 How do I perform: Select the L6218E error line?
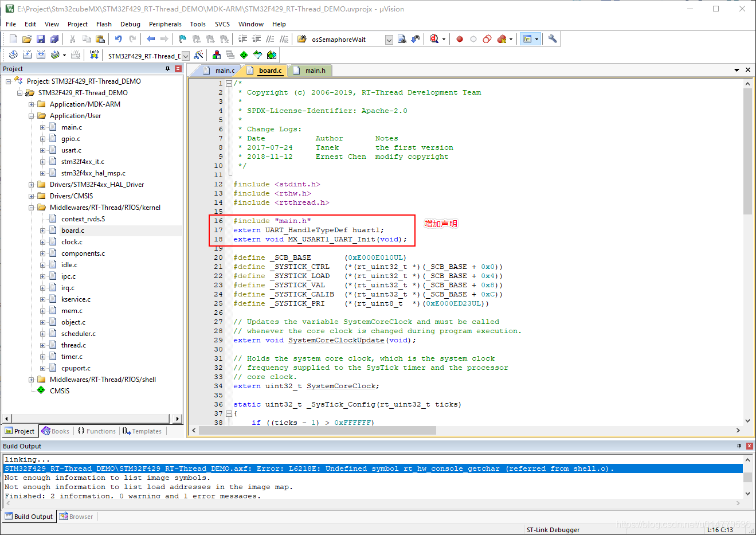(x=373, y=468)
